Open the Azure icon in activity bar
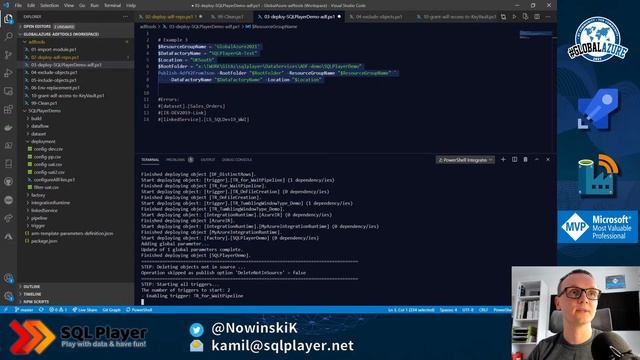The image size is (640, 360). tap(8, 236)
